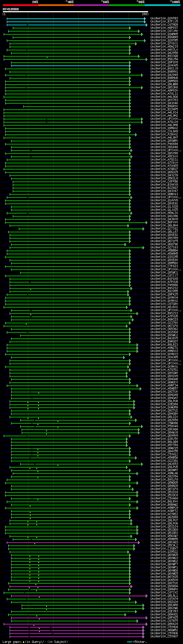The image size is (183, 644).
Task: Select UniRef100_Q43046 label
Action: [164, 103]
